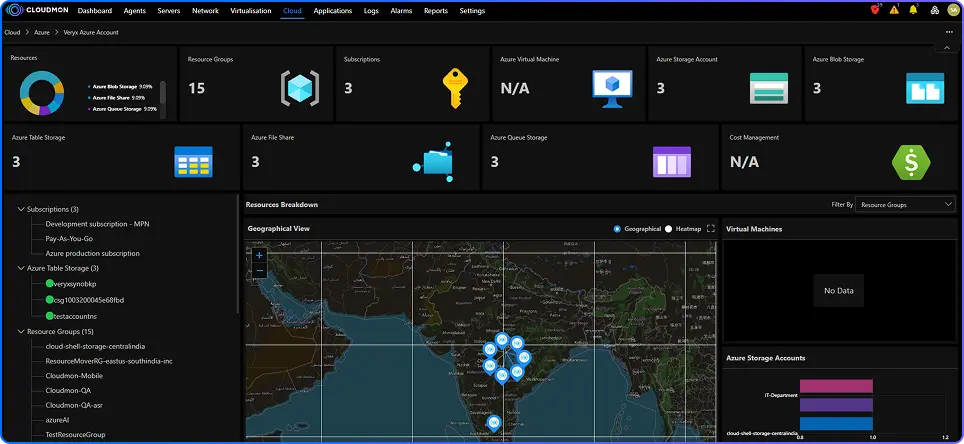This screenshot has height=444, width=964.
Task: Open the Reports menu
Action: pos(436,10)
